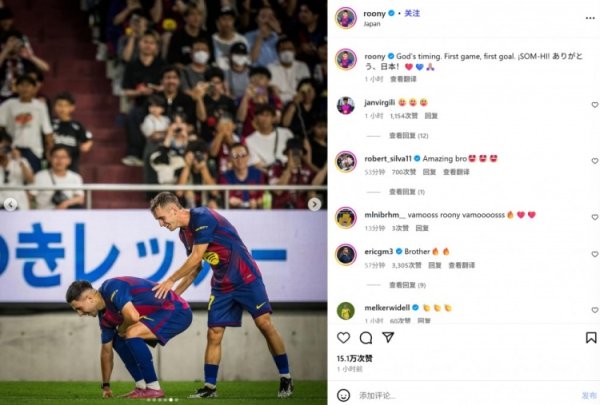Follow roony using the blue 关注 link

pyautogui.click(x=412, y=13)
